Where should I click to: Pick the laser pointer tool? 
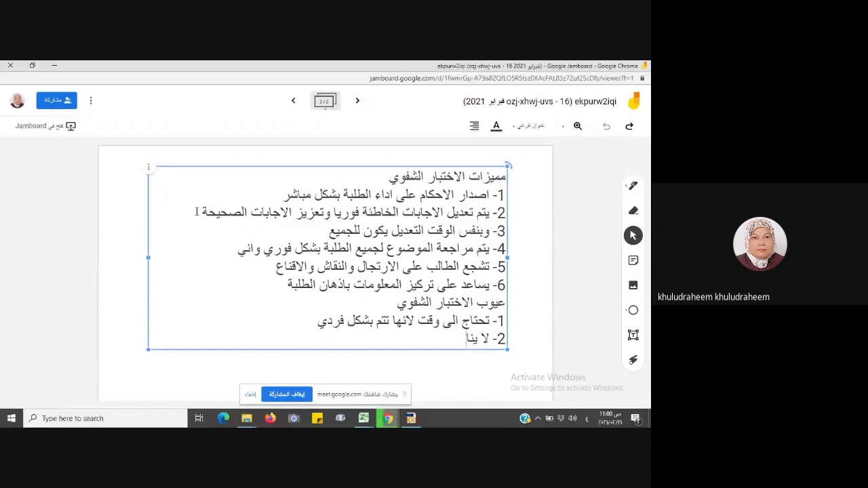pos(633,360)
